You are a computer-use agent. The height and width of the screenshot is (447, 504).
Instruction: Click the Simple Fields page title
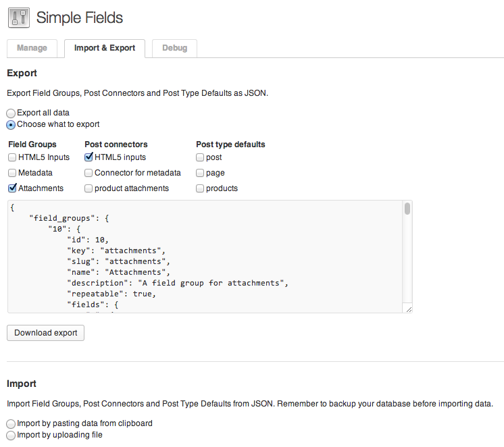pyautogui.click(x=80, y=18)
